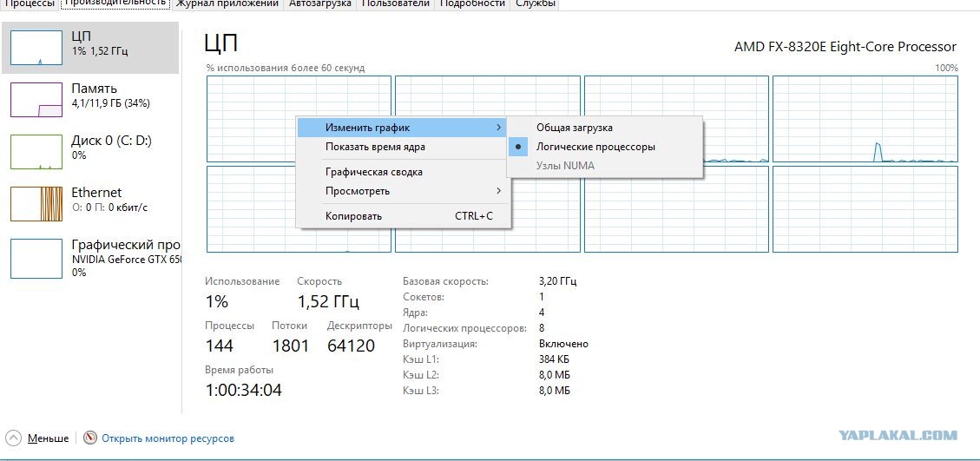
Task: Click the Память mini graph thumbnail
Action: [x=36, y=100]
